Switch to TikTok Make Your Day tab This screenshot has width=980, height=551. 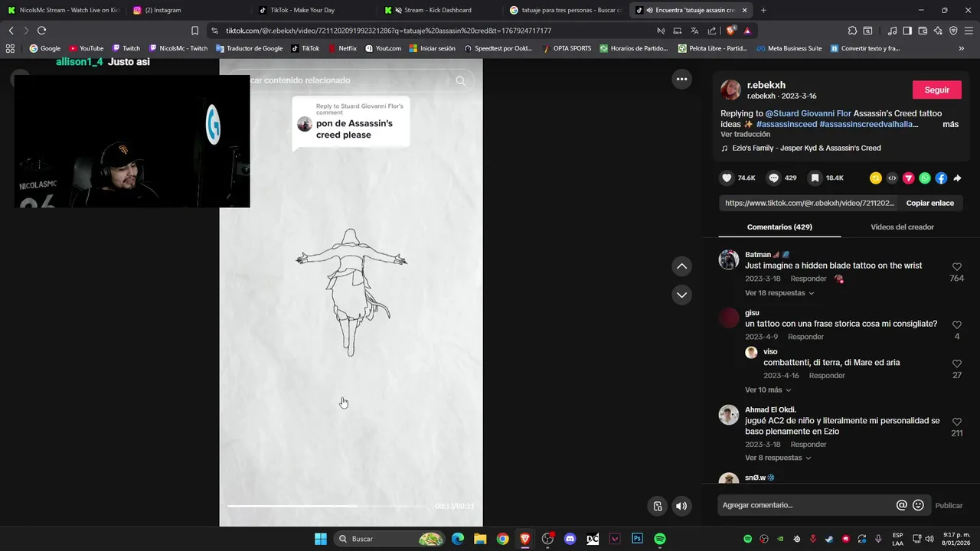[x=312, y=10]
